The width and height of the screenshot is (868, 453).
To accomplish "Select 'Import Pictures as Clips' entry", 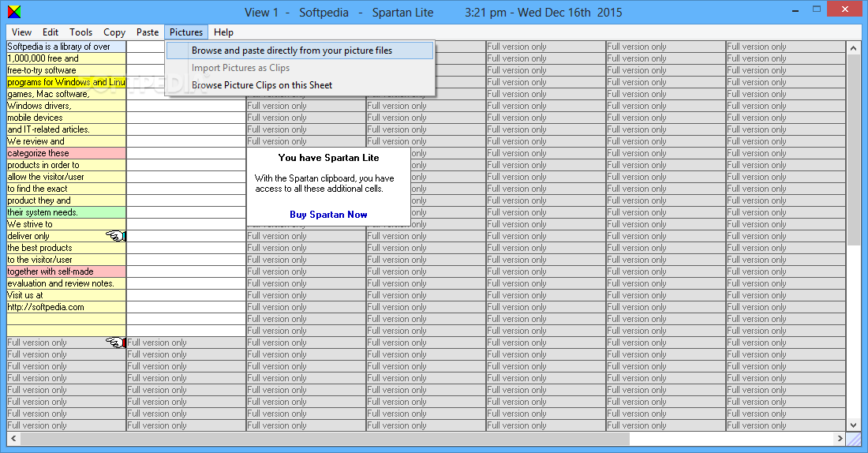I will (300, 68).
